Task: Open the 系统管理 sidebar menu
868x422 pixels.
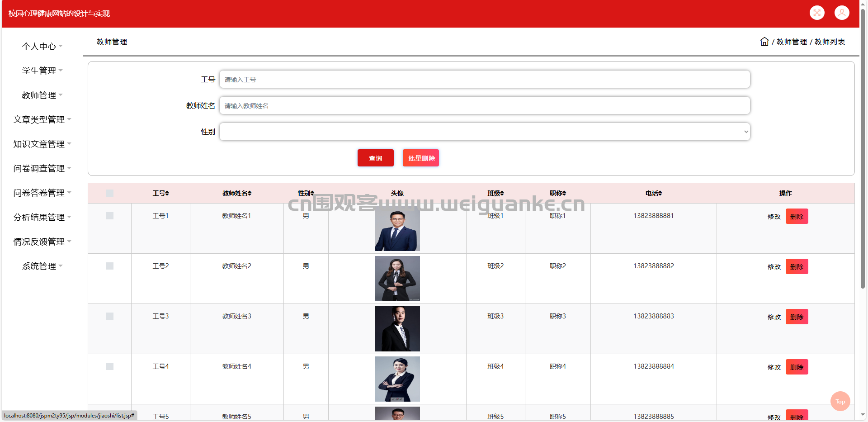Action: tap(42, 266)
